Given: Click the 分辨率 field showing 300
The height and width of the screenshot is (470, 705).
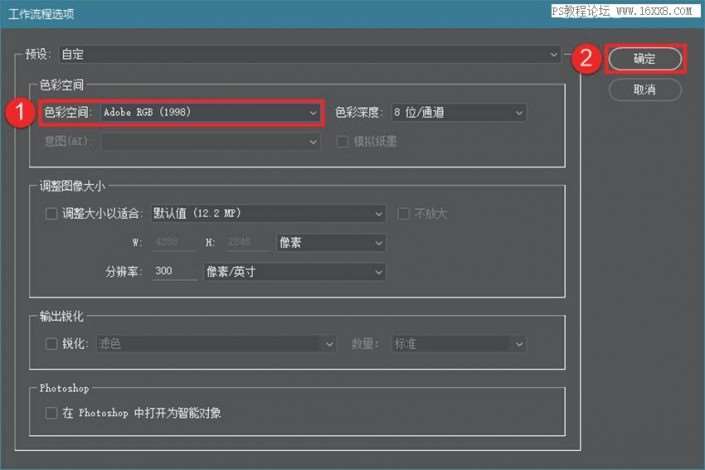Looking at the screenshot, I should click(174, 271).
